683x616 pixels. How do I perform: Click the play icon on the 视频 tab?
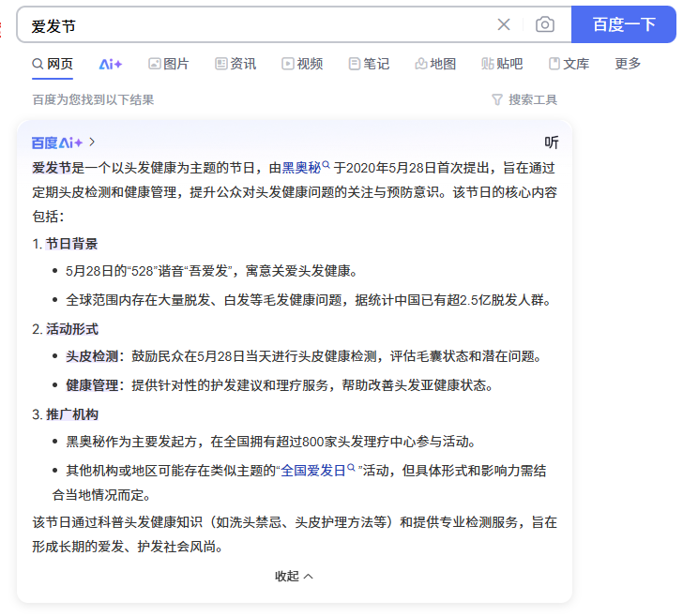288,64
